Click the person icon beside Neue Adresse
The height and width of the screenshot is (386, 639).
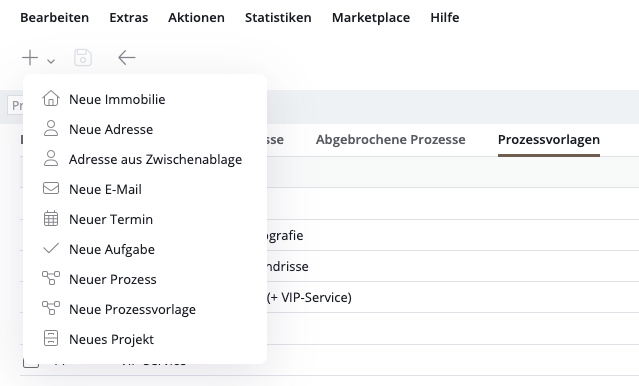tap(51, 128)
